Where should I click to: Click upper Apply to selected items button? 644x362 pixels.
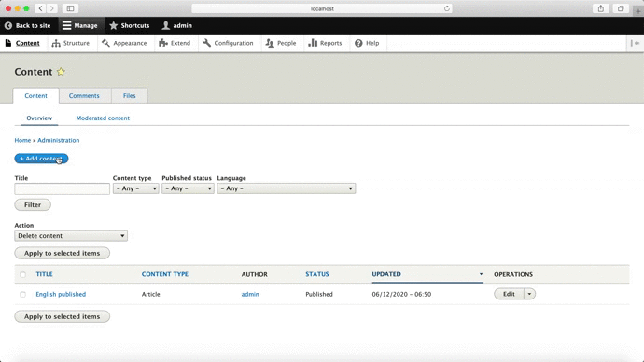coord(62,253)
